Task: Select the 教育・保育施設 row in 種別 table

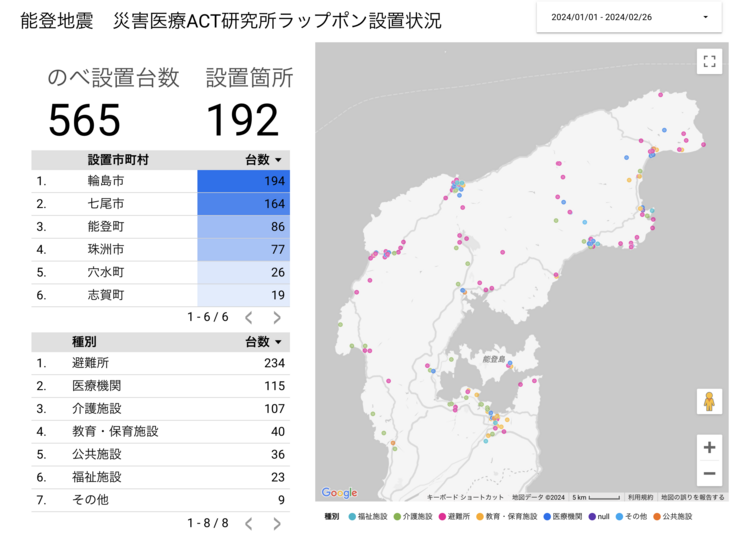Action: pos(161,431)
